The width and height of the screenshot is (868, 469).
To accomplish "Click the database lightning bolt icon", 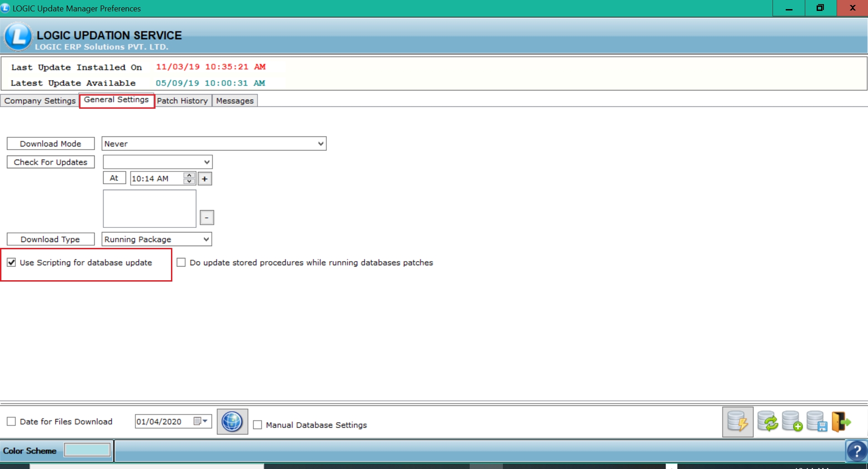I will (737, 422).
